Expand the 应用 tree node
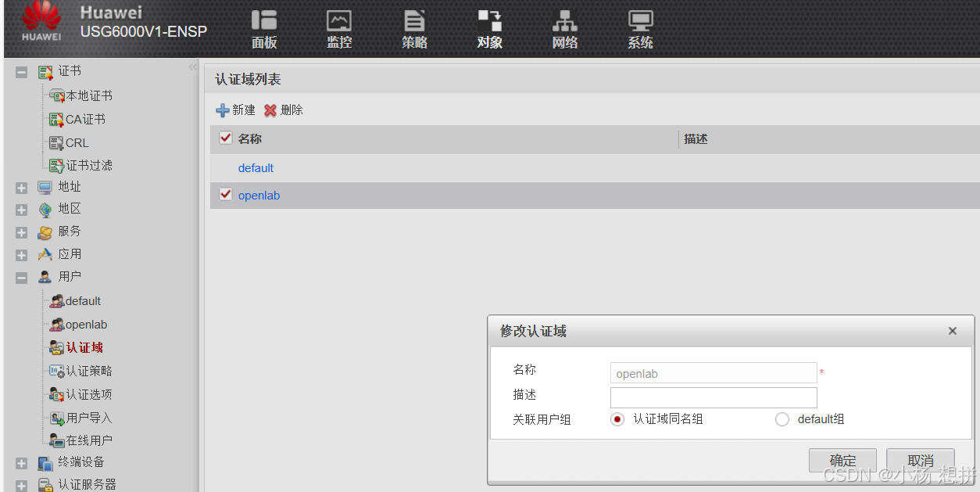The image size is (980, 492). click(x=21, y=256)
